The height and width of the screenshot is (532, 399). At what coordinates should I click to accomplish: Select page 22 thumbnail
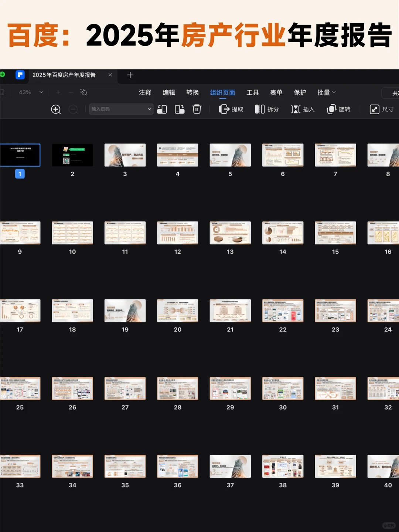click(x=283, y=311)
